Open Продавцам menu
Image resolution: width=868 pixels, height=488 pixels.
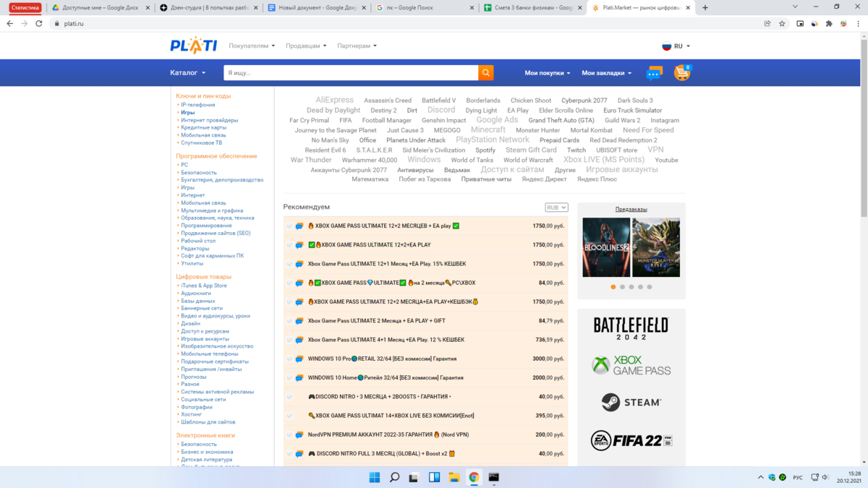(x=306, y=46)
